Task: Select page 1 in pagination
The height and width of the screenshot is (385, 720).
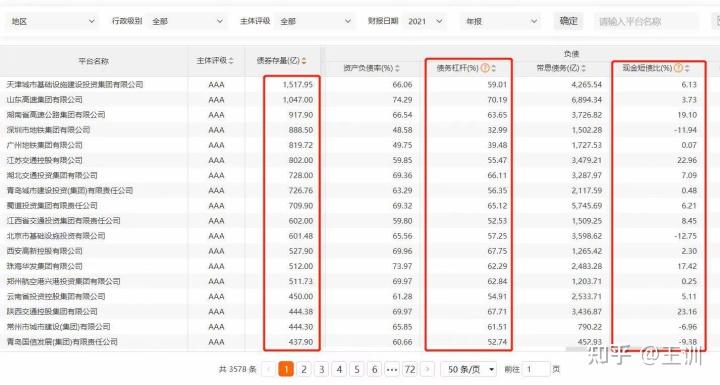Action: (286, 369)
